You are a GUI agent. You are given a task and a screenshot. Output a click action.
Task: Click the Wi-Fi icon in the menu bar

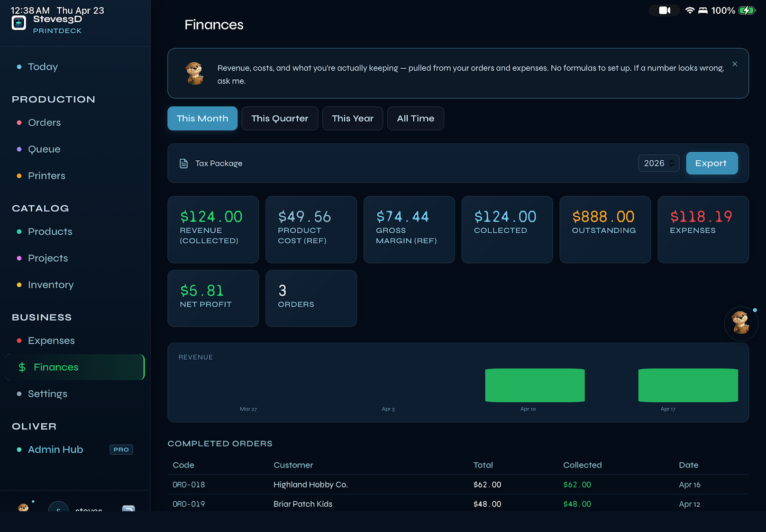pos(690,10)
